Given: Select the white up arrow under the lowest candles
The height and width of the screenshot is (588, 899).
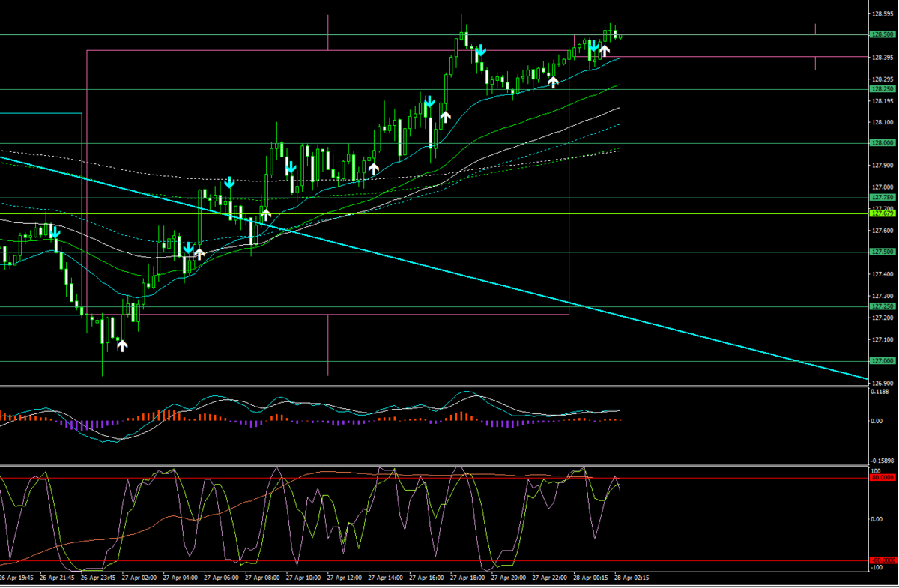Looking at the screenshot, I should pyautogui.click(x=122, y=345).
